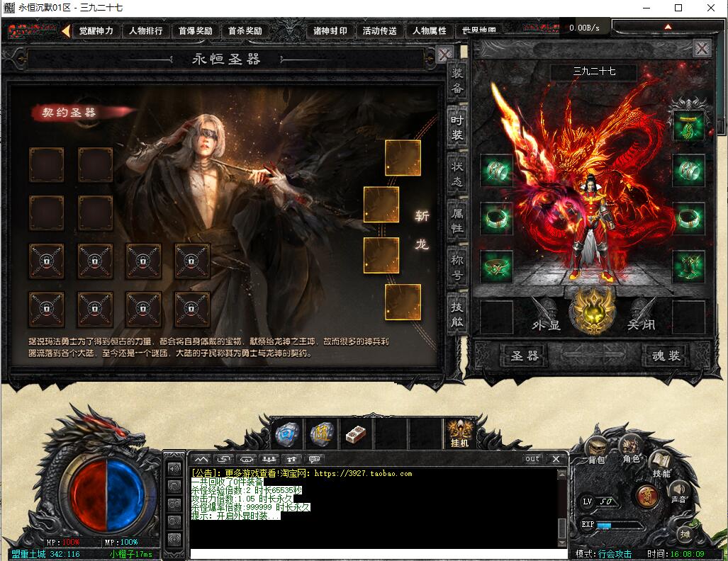Use the 随 random teleport stone
The image size is (728, 561).
point(322,434)
